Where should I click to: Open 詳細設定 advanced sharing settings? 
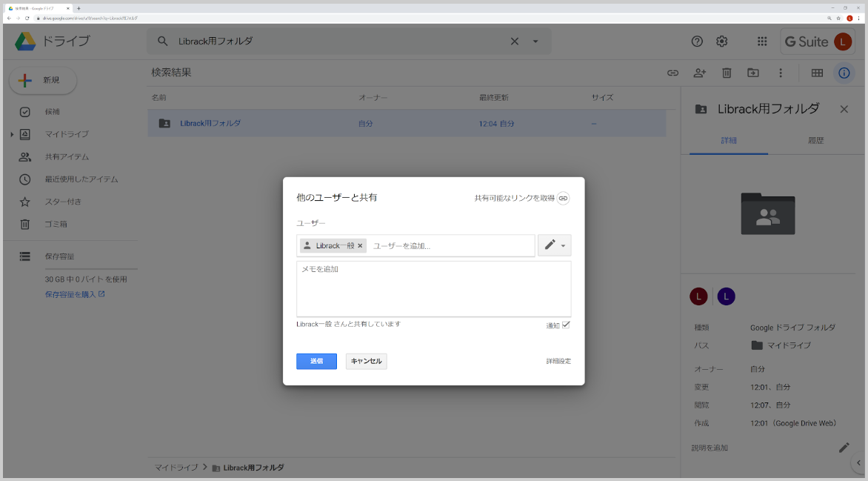tap(558, 361)
